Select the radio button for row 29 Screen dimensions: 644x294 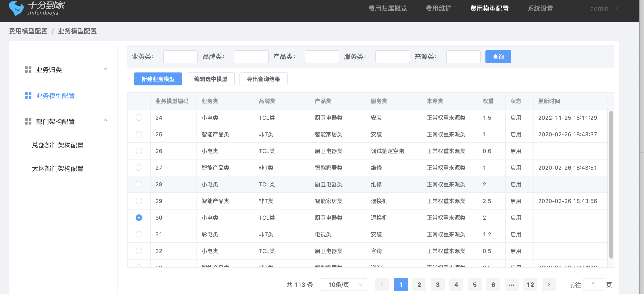(139, 201)
